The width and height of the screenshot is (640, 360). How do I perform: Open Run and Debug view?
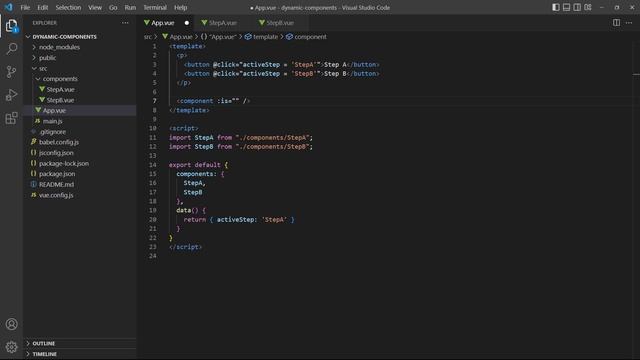coord(11,95)
